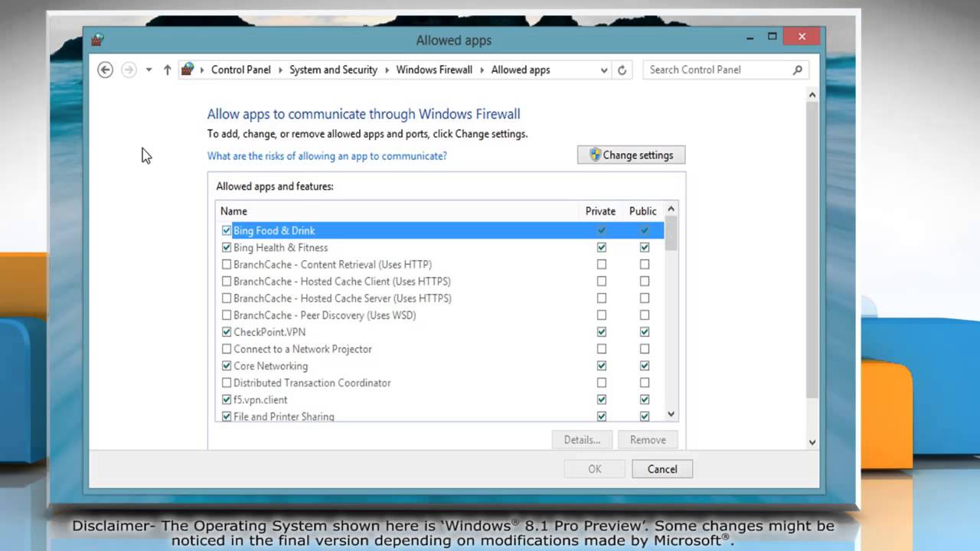The image size is (980, 551).
Task: Toggle Bing Health & Fitness Public checkbox
Action: tap(645, 247)
